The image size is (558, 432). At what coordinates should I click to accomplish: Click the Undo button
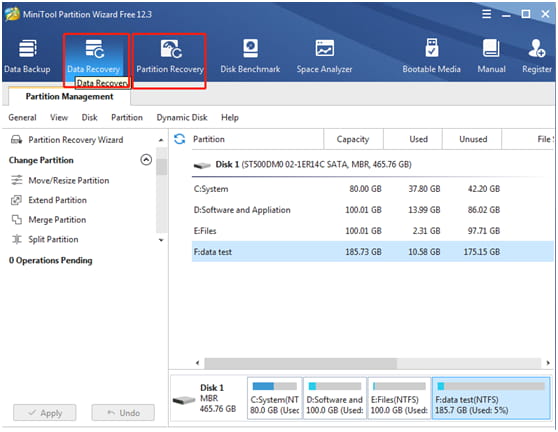coord(123,413)
